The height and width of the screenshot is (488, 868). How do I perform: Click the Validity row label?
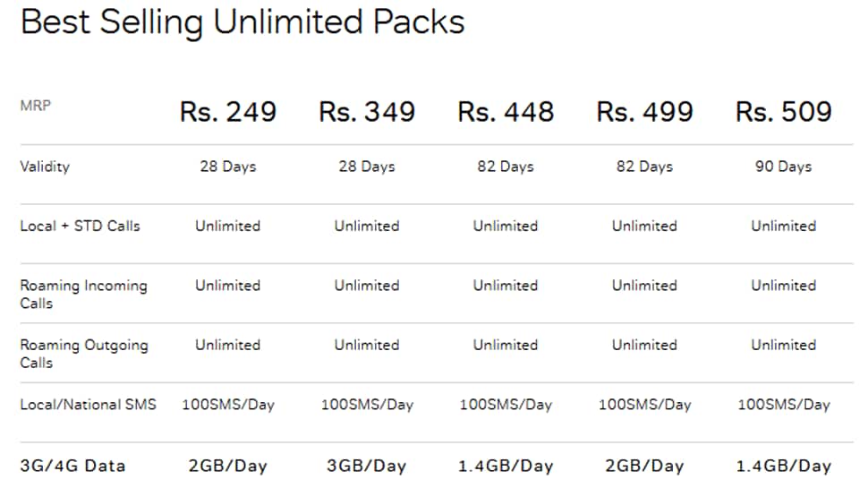click(45, 167)
